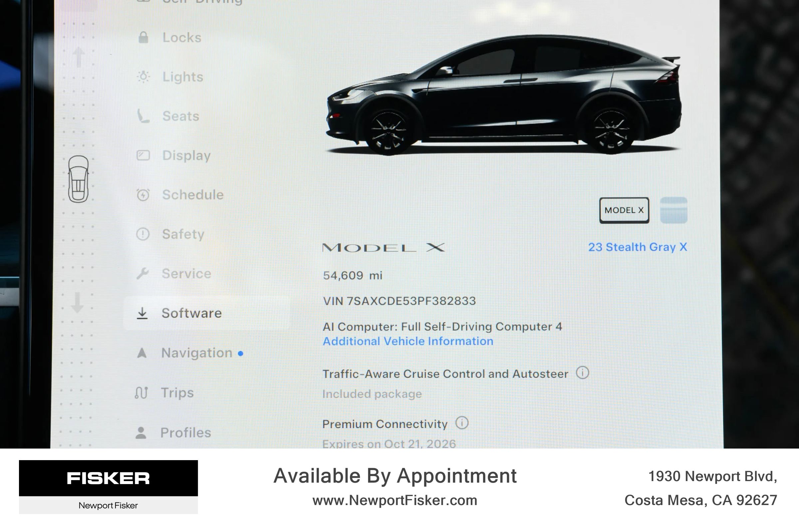The width and height of the screenshot is (799, 532).
Task: Tap the 54,609 mi odometer reading
Action: tap(353, 275)
